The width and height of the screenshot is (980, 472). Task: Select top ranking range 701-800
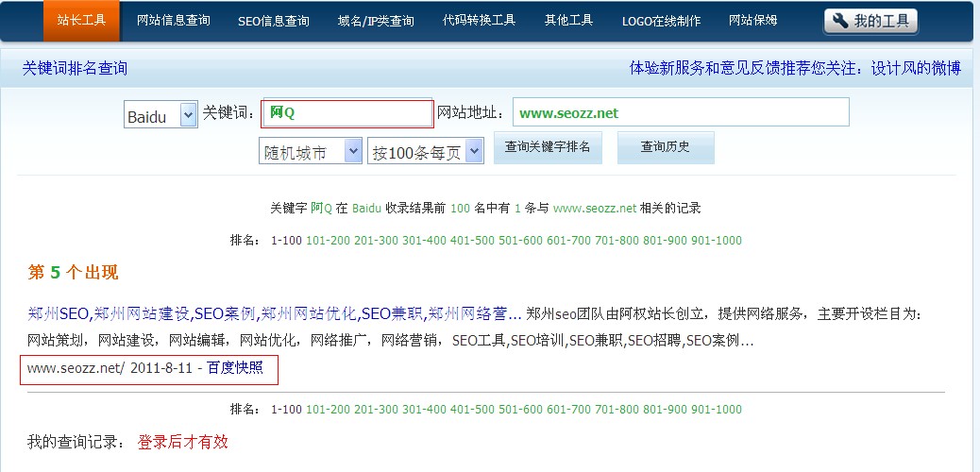(617, 241)
